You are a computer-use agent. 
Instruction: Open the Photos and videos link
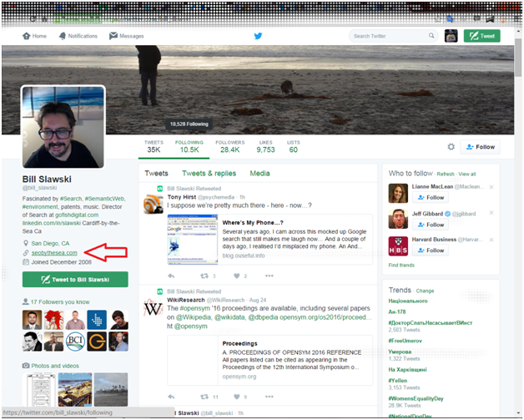pos(55,366)
